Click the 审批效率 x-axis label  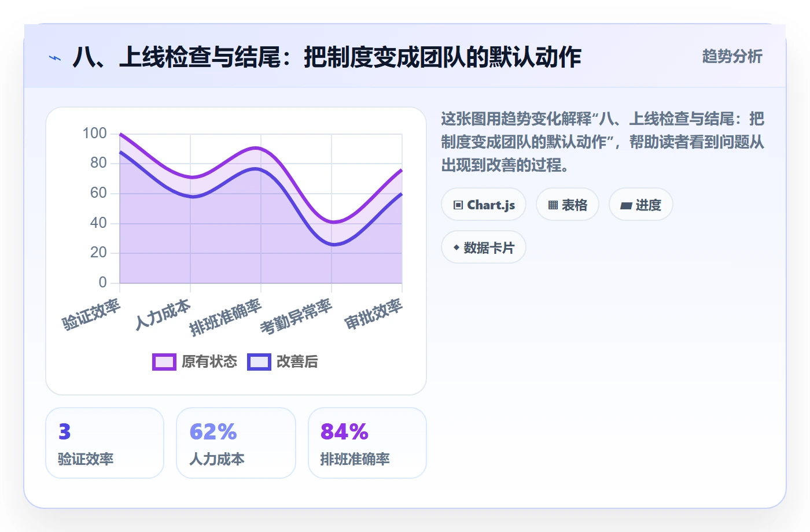pos(374,314)
